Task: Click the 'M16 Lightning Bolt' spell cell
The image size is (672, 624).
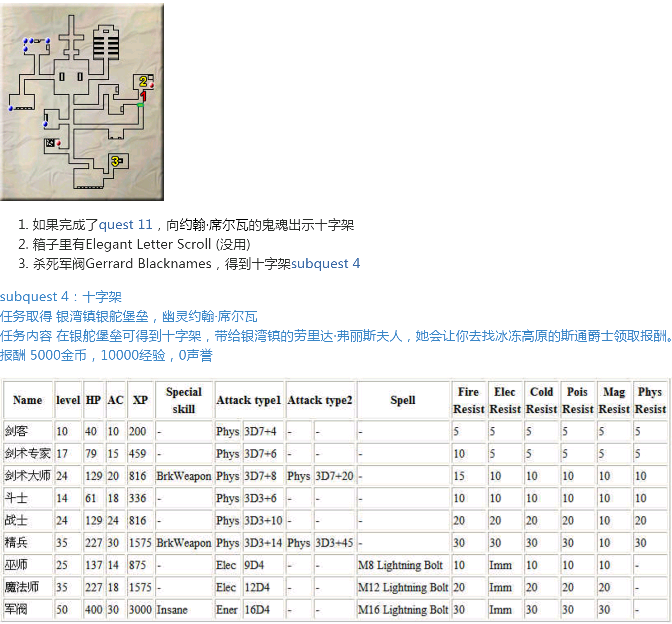Action: coord(403,609)
